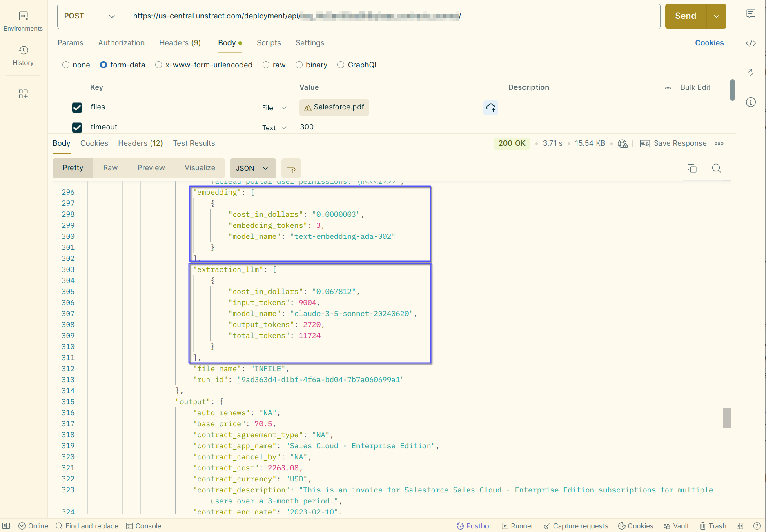Viewport: 766px width, 532px height.
Task: Open the request Settings tab
Action: click(310, 43)
